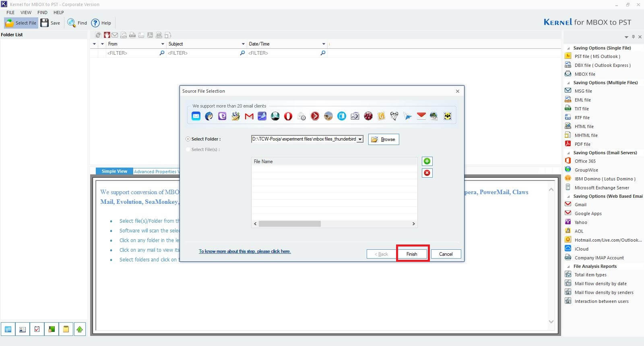Viewport: 644px width, 346px height.
Task: Collapse Saving Options (Single File) group
Action: click(x=568, y=48)
